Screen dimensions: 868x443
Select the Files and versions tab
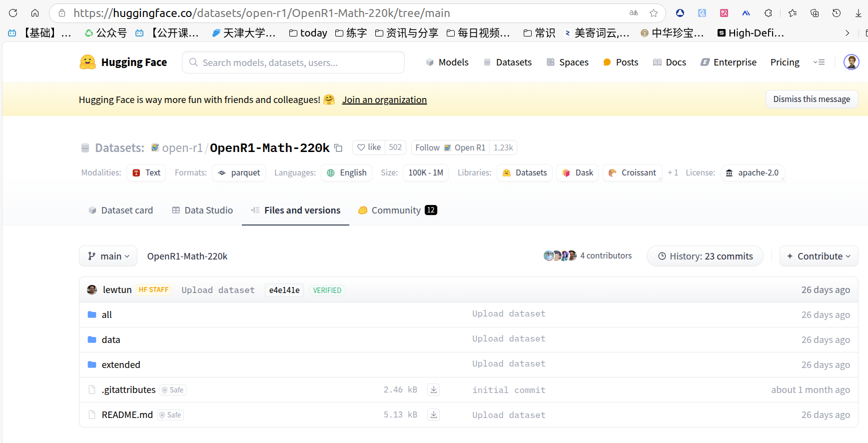[x=295, y=210]
